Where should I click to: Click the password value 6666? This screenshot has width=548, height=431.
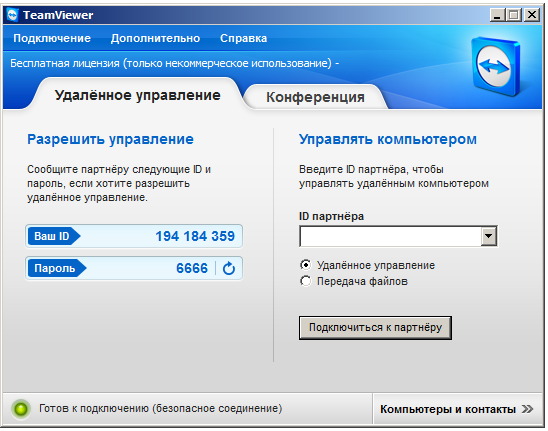pos(192,268)
